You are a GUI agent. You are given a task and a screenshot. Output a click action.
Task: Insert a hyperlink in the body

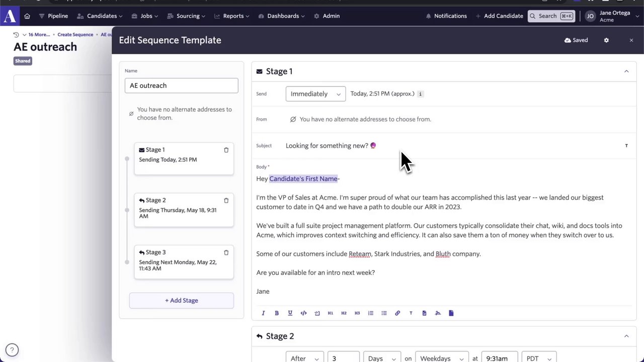pyautogui.click(x=397, y=313)
